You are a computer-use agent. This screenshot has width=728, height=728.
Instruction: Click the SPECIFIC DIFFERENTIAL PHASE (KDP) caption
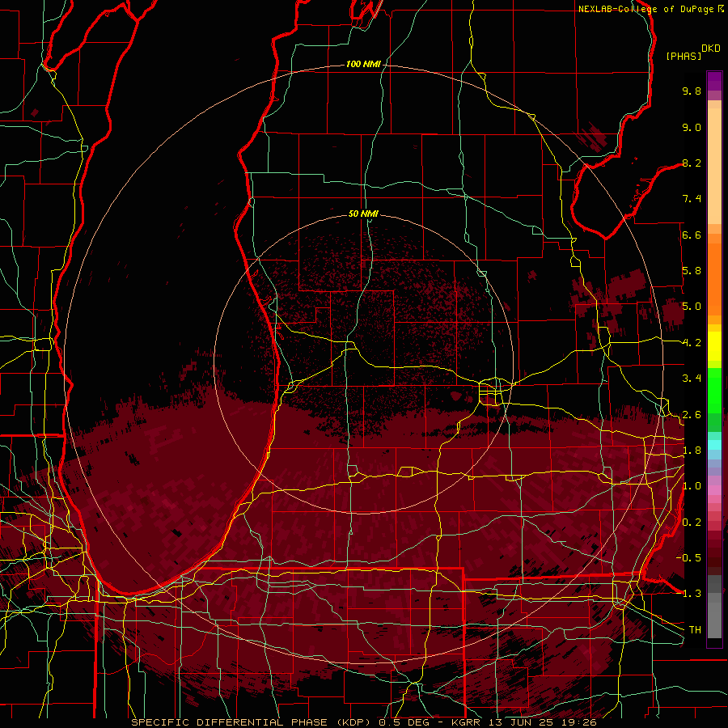point(252,722)
